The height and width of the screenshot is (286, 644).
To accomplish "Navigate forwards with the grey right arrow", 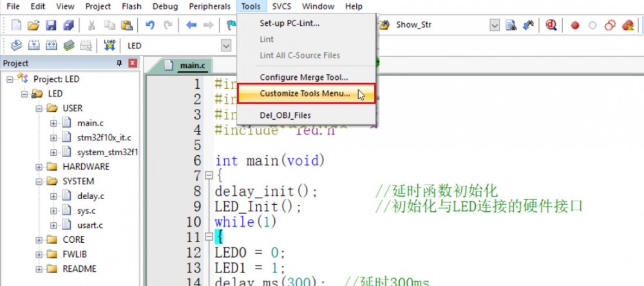I will (209, 25).
